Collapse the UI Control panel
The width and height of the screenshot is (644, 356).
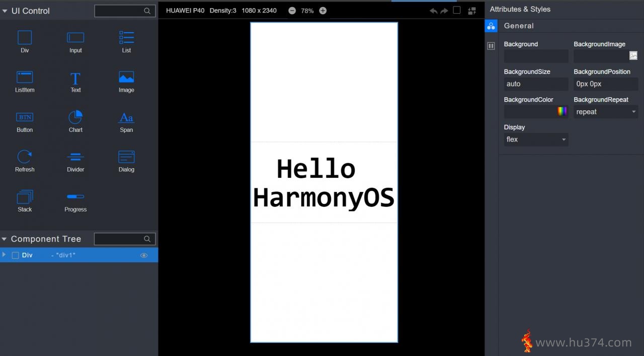tap(5, 11)
